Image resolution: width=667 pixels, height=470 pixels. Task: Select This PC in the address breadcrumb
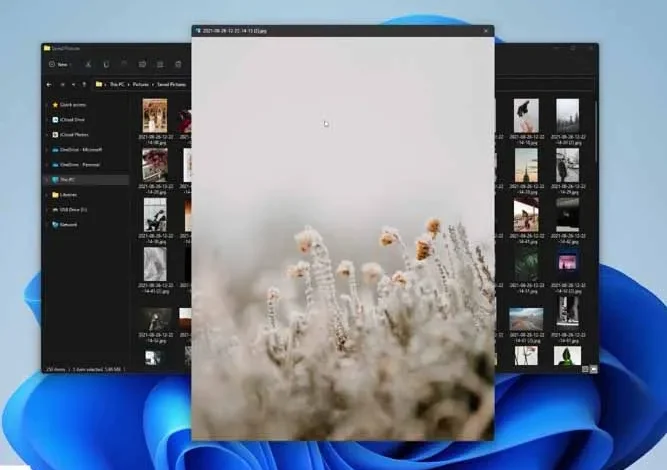click(117, 85)
